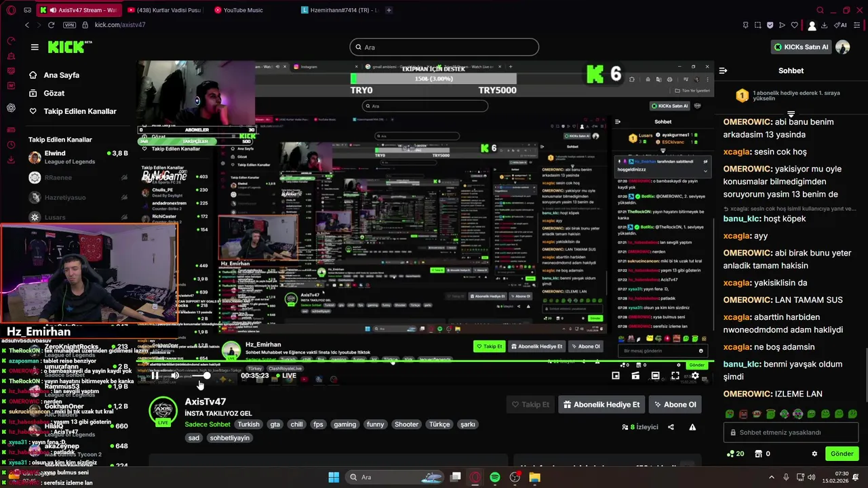Enter fullscreen mode on the player

(x=675, y=375)
